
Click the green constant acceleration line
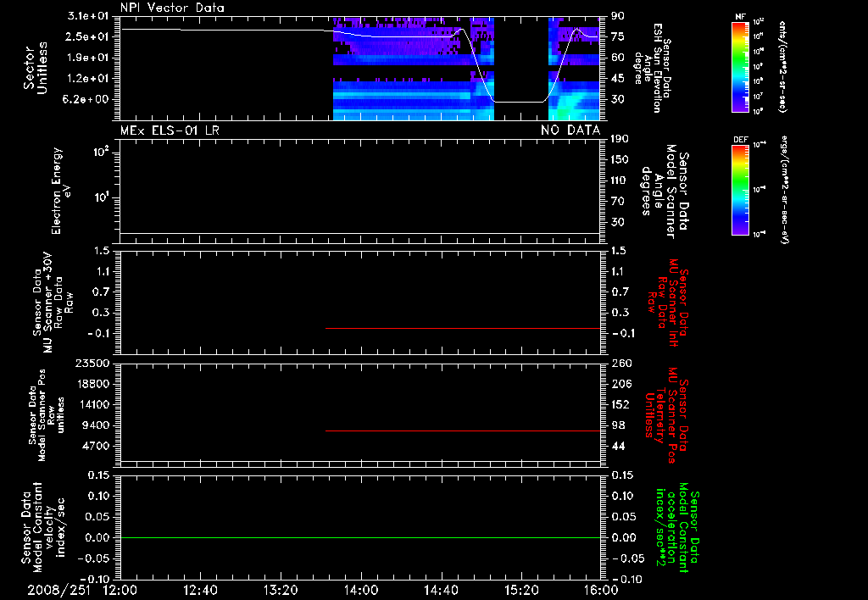click(360, 537)
